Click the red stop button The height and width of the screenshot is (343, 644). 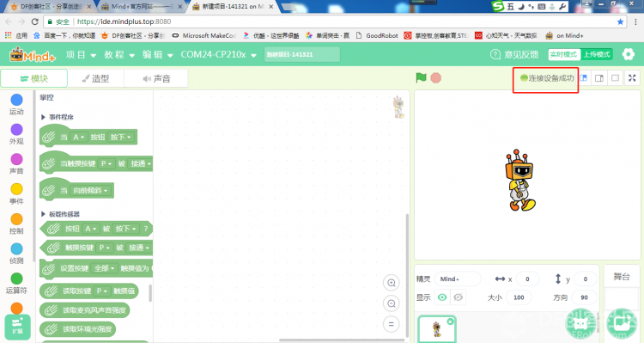tap(435, 77)
